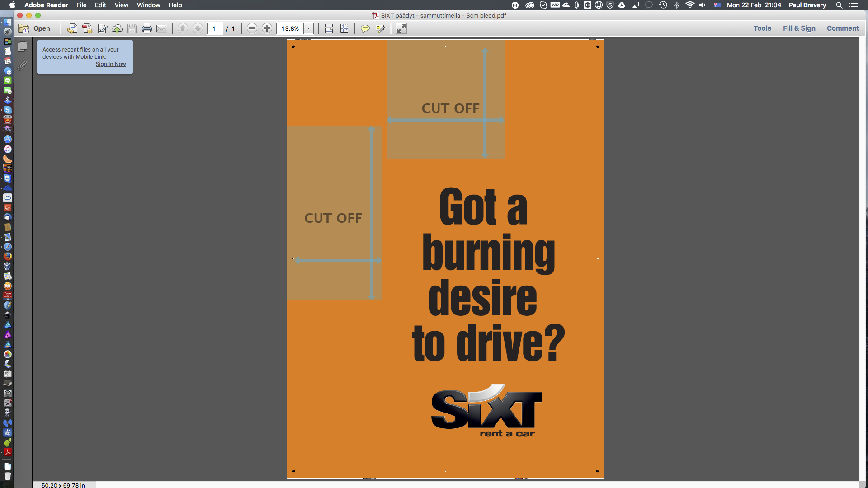Open the Edit menu
The height and width of the screenshot is (488, 868).
tap(100, 5)
